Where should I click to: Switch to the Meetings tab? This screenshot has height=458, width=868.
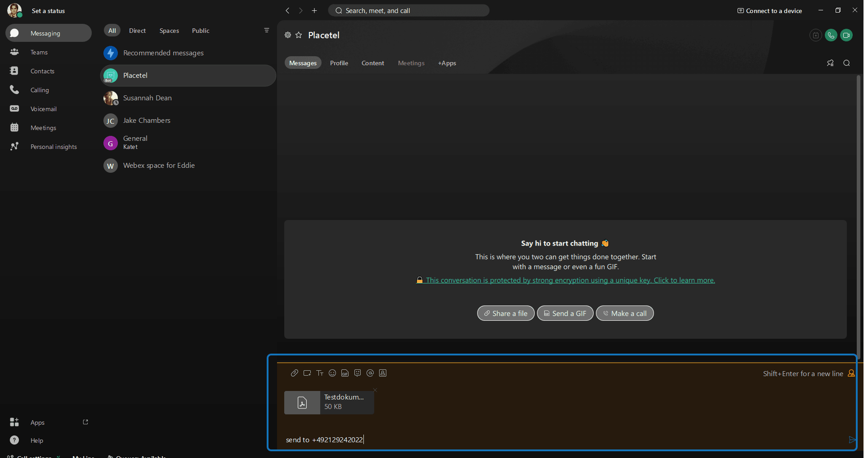pos(411,63)
